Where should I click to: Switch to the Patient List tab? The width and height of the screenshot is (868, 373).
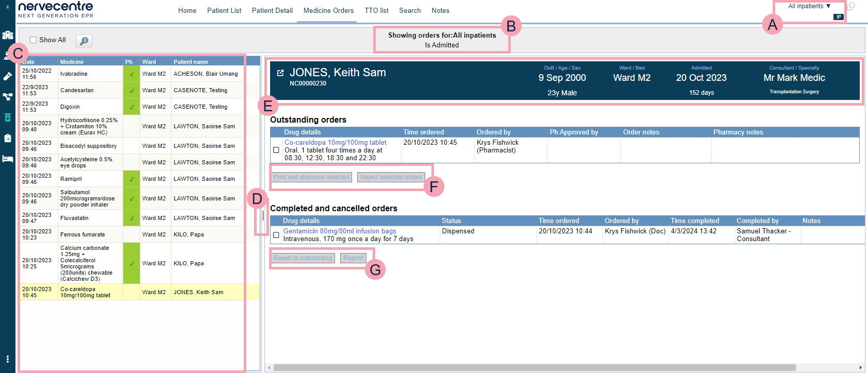(224, 10)
